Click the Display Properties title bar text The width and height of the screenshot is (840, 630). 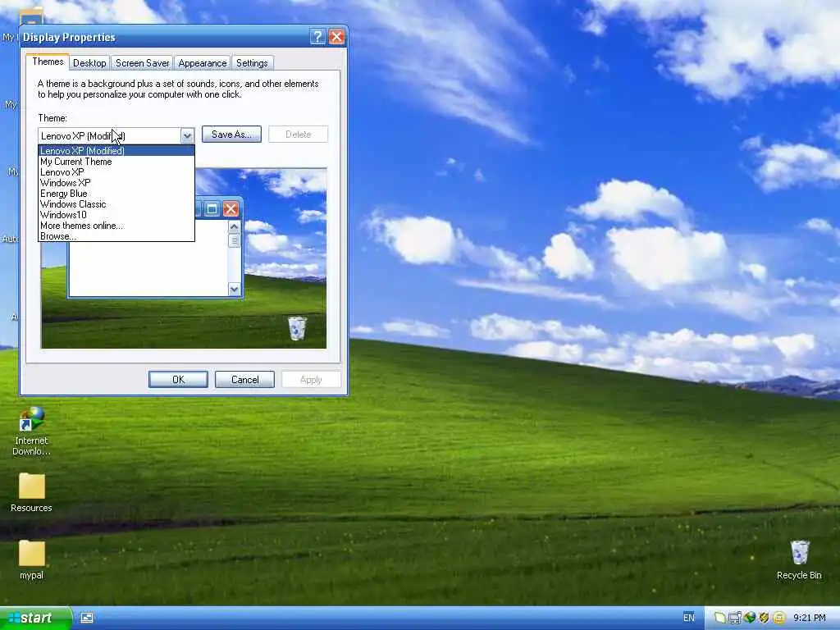[69, 37]
